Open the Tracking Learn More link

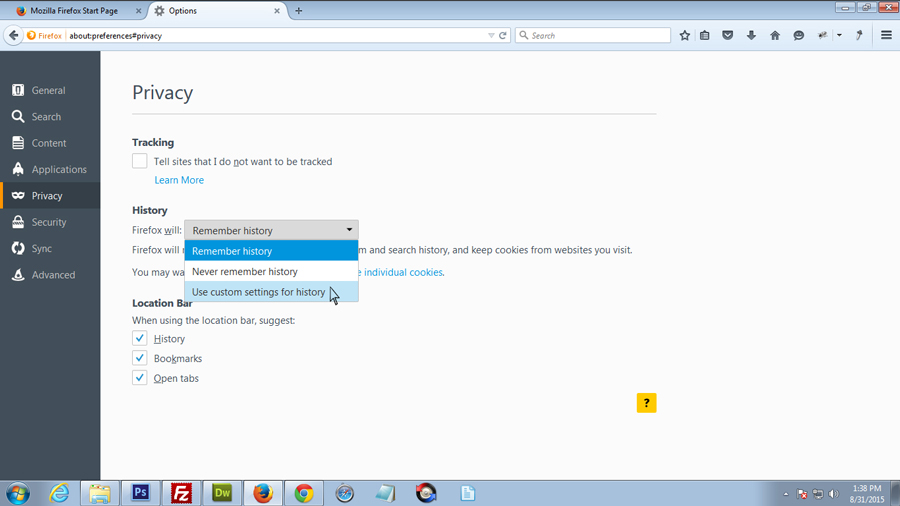coord(179,180)
